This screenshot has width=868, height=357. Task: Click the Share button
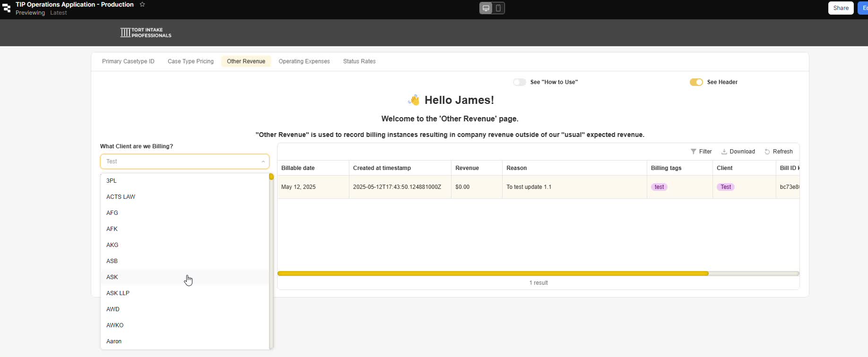pyautogui.click(x=841, y=8)
